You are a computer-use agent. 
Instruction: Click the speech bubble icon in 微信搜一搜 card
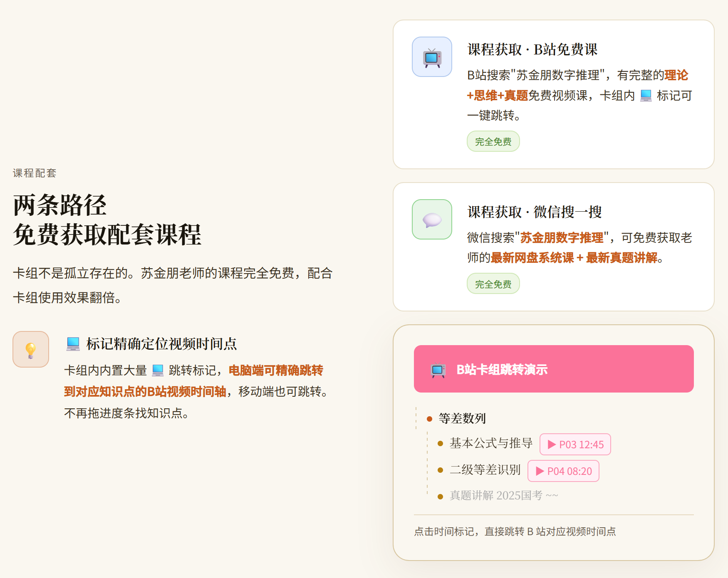point(432,220)
